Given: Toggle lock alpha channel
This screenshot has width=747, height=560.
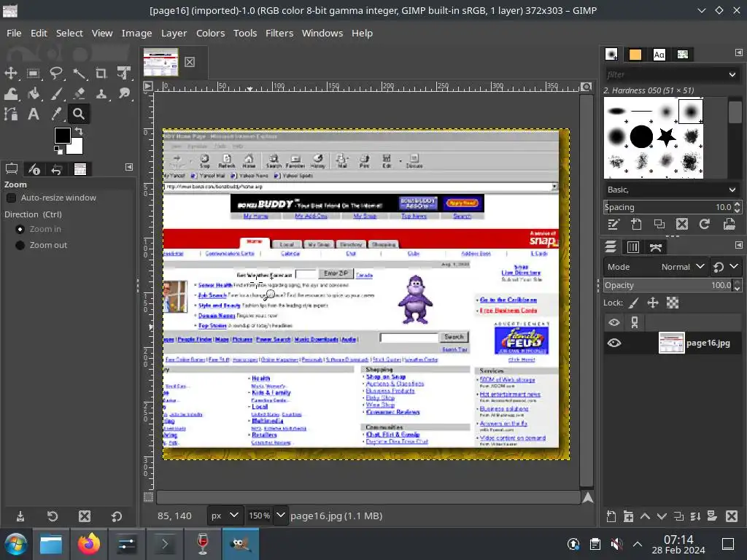Looking at the screenshot, I should pos(672,303).
